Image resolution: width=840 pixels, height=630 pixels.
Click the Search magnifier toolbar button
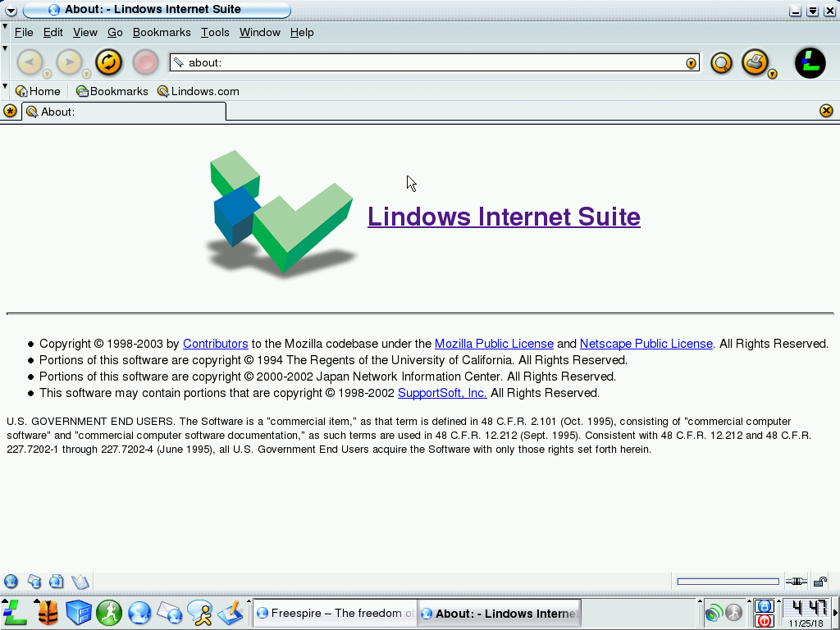pos(722,63)
